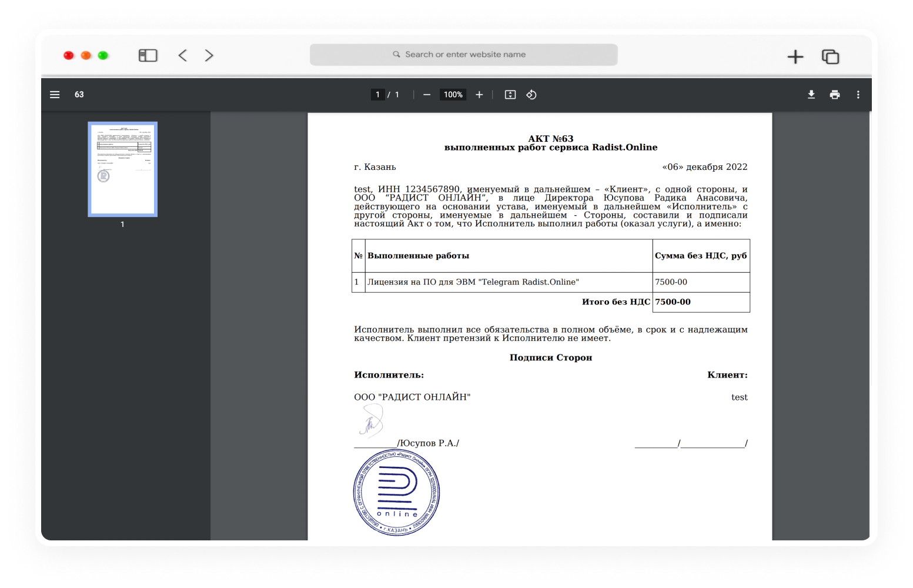
Task: Click the document title 63
Action: click(79, 95)
